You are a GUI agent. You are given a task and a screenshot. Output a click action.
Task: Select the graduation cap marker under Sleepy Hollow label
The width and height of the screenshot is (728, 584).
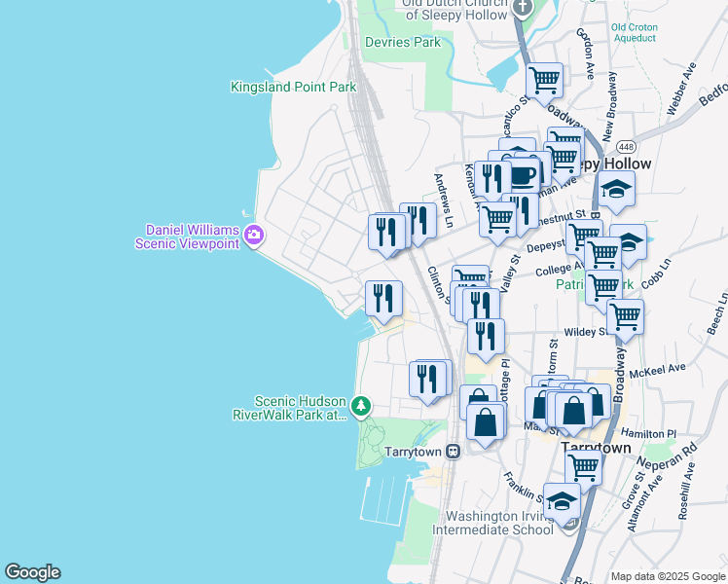[616, 190]
